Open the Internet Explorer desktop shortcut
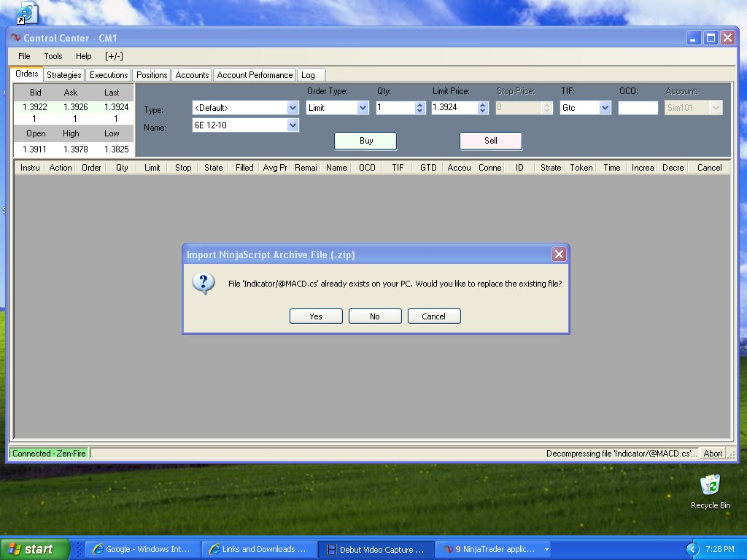Viewport: 747px width, 560px height. [26, 13]
